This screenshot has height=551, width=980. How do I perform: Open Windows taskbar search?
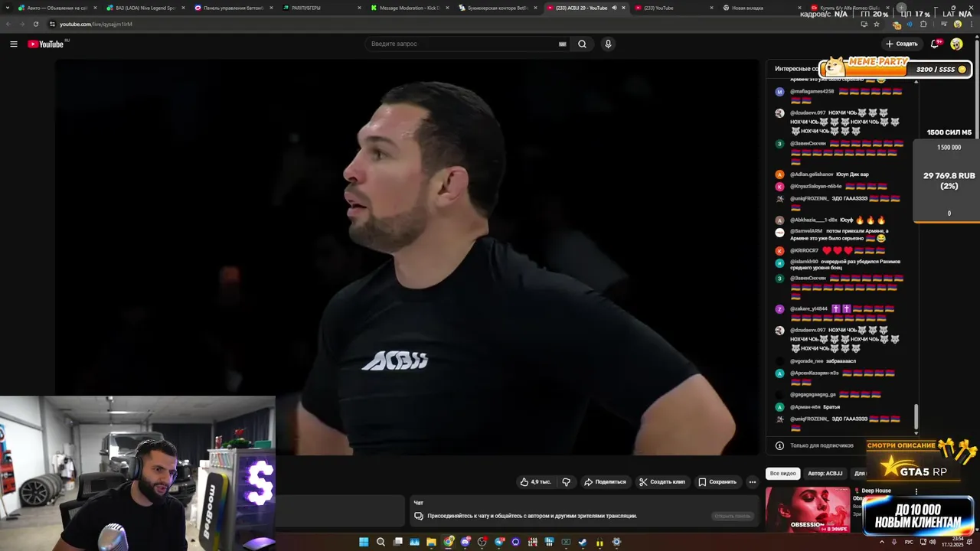tap(381, 542)
